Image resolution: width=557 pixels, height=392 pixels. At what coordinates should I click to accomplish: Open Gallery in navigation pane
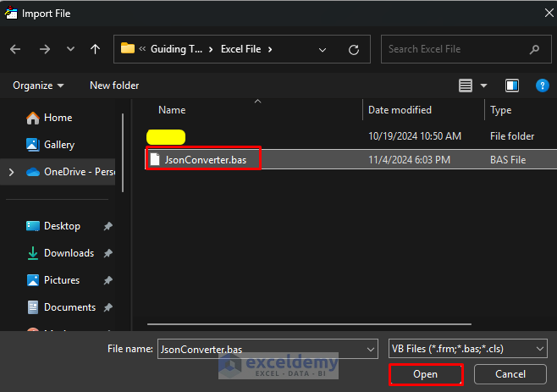pyautogui.click(x=51, y=145)
